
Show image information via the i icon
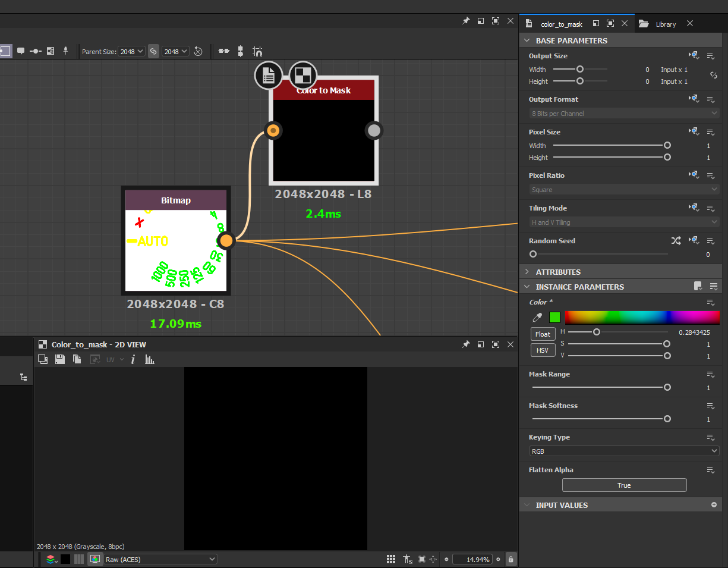(133, 359)
